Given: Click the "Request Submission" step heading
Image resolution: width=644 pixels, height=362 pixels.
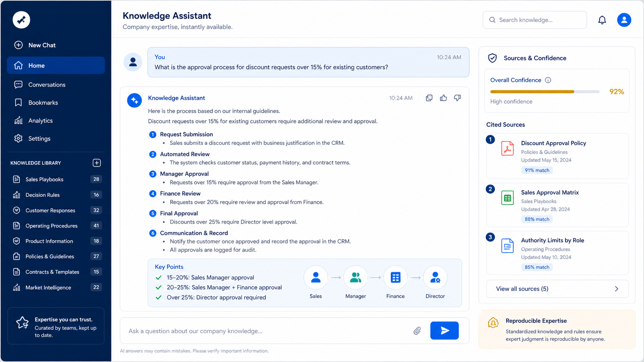Looking at the screenshot, I should pos(186,134).
